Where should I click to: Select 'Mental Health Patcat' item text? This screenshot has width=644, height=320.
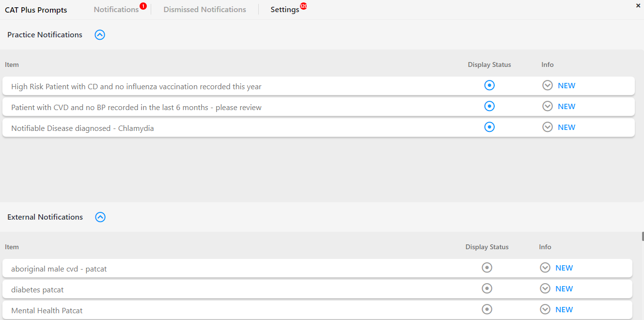click(x=47, y=311)
